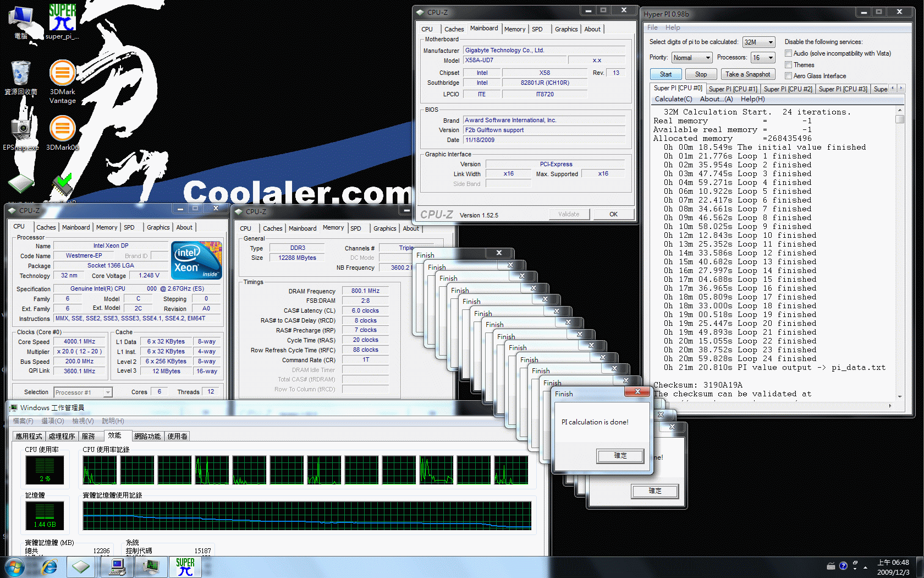This screenshot has width=924, height=578.
Task: Open the Windows Start orb
Action: tap(14, 566)
